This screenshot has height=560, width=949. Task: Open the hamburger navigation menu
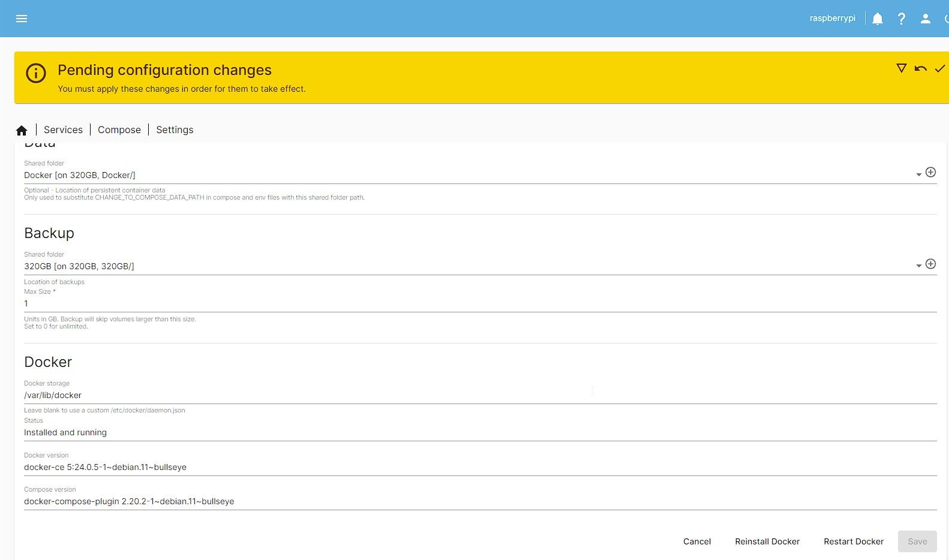22,19
